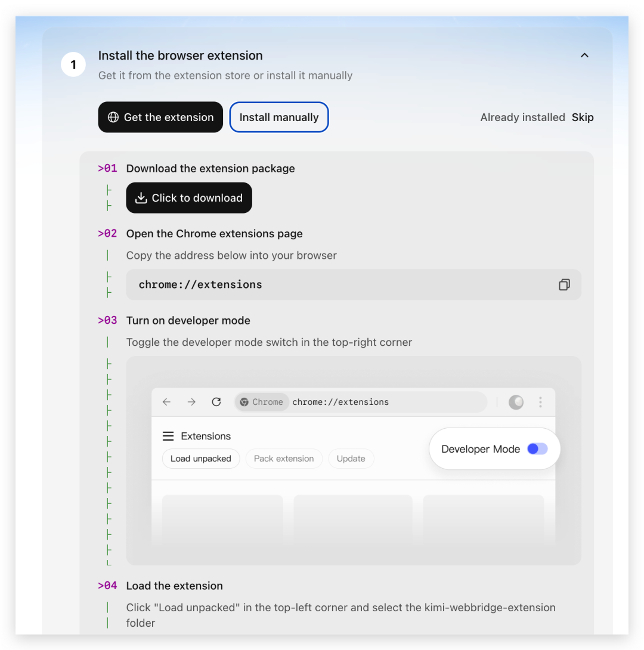This screenshot has width=644, height=650.
Task: Click the Toggle the developer mode switch instruction
Action: 269,342
